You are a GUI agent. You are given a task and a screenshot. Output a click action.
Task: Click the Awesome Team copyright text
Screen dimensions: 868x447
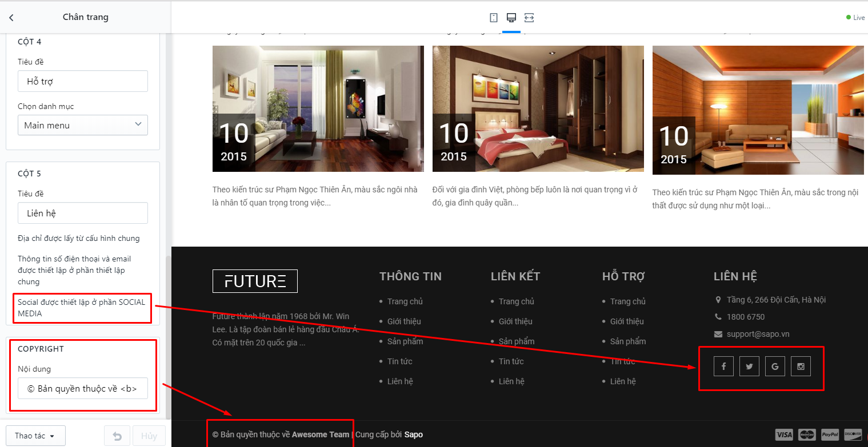coord(321,434)
